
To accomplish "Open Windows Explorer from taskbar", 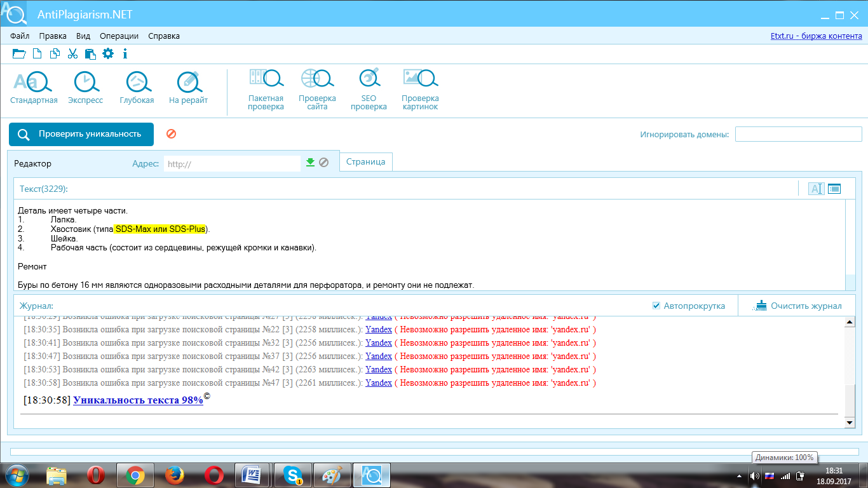I will 57,475.
